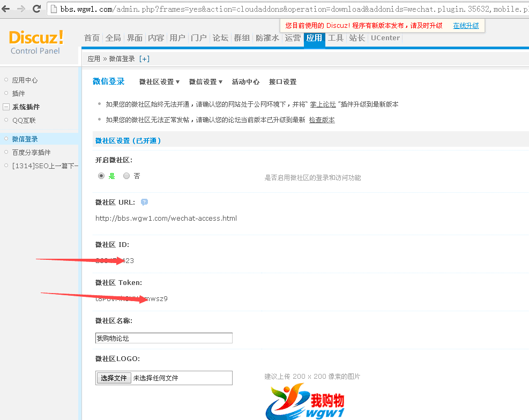Screen dimensions: 529x420
Task: Click the 微信登录 heading tab
Action: (x=109, y=81)
